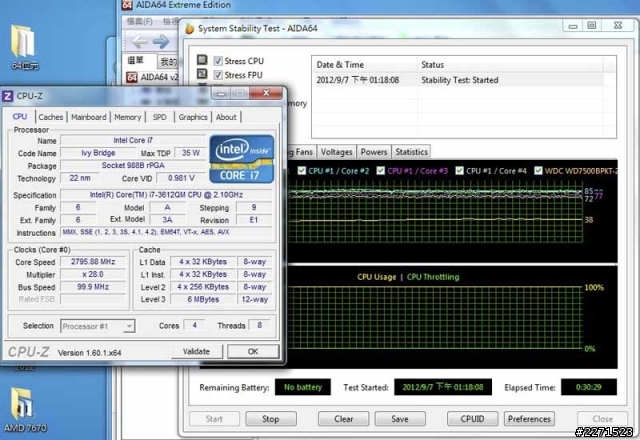Open the Graphics tab
Image resolution: width=640 pixels, height=440 pixels.
click(x=193, y=117)
